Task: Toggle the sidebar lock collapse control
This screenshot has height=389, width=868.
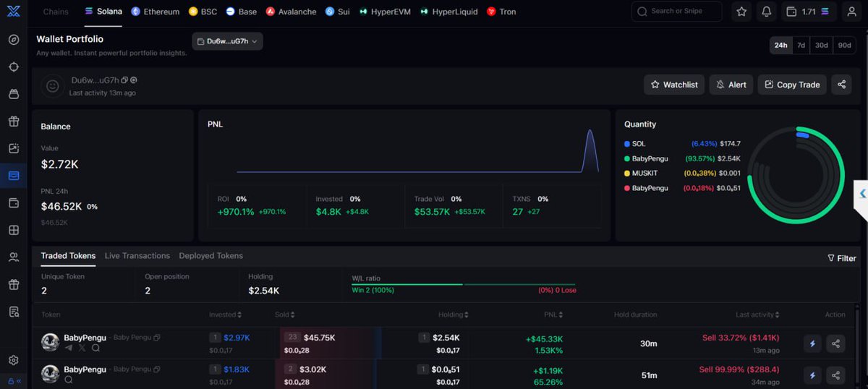Action: coord(14,381)
